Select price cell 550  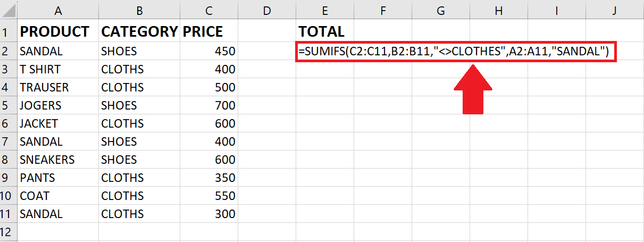(x=209, y=196)
